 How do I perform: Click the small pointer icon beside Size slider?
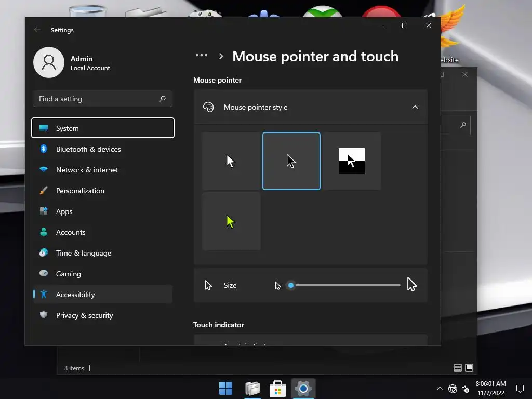point(278,286)
